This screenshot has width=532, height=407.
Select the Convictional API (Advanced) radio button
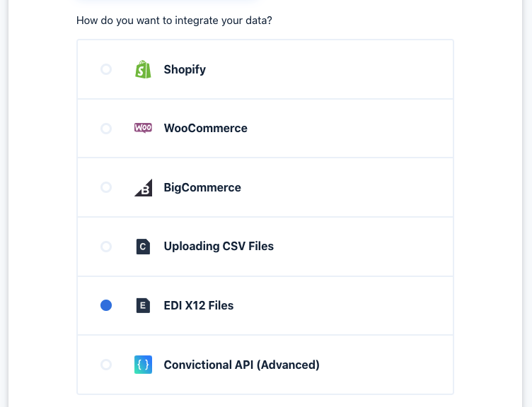coord(106,365)
